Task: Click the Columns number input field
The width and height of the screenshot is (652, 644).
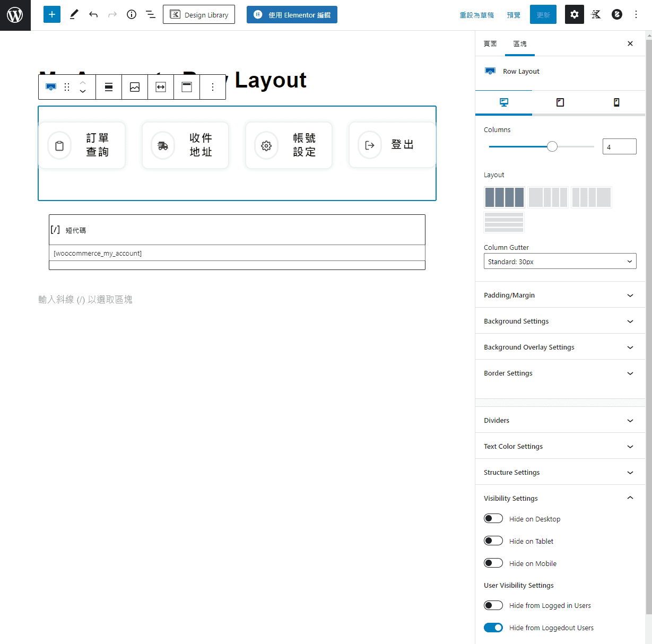Action: (619, 146)
